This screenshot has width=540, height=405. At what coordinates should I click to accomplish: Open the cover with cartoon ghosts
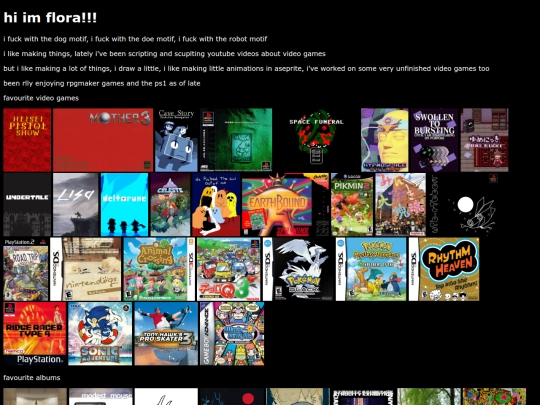216,205
